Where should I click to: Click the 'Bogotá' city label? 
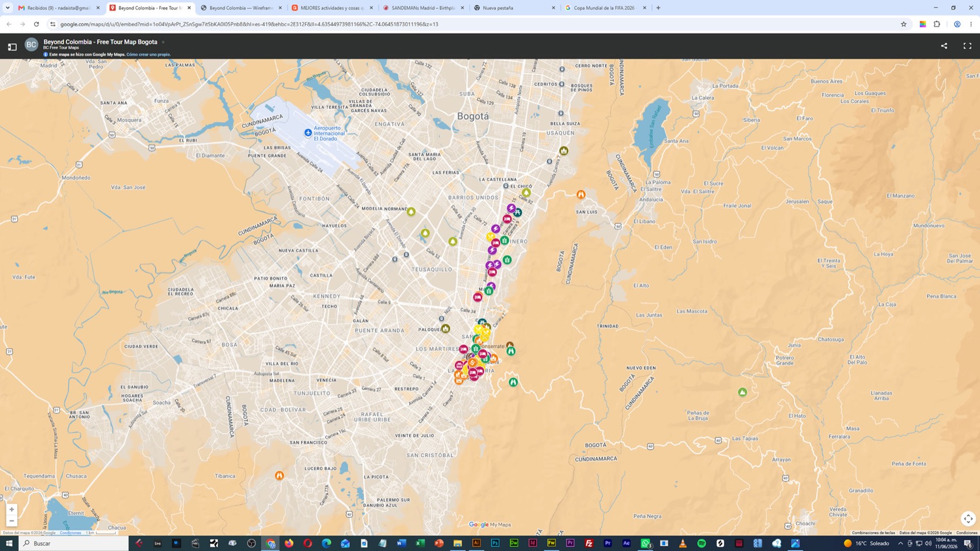[473, 116]
